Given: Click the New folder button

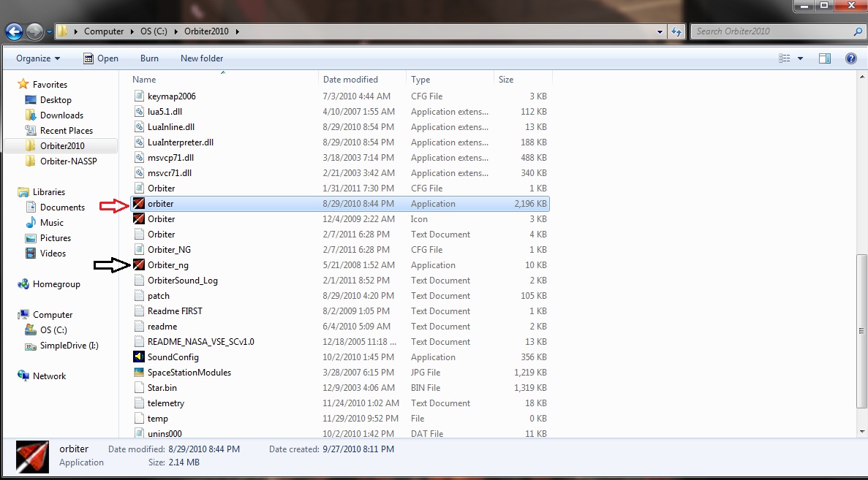Looking at the screenshot, I should coord(202,58).
